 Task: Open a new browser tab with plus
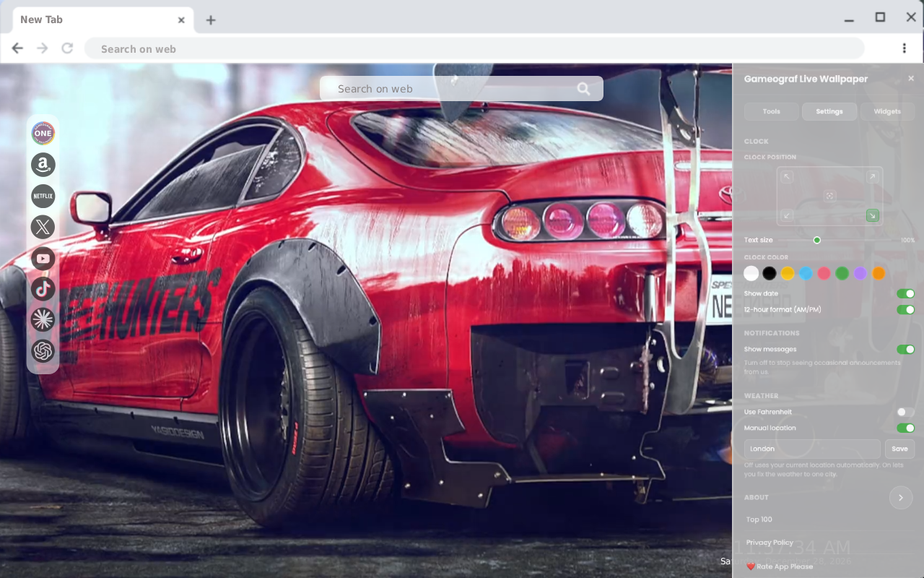click(x=210, y=20)
